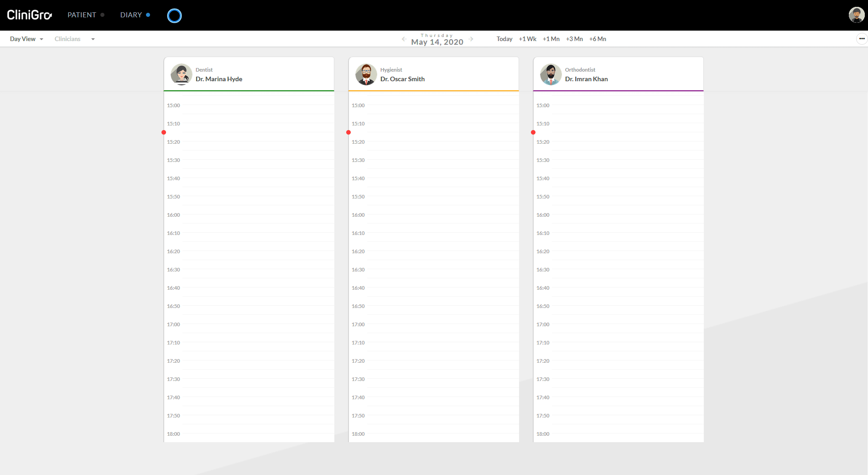868x475 pixels.
Task: Go to previous day arrow
Action: click(404, 39)
